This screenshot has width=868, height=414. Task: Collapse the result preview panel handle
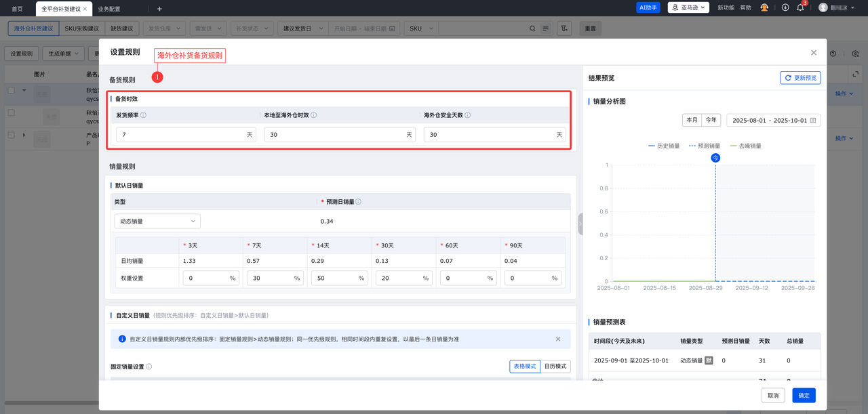tap(580, 224)
